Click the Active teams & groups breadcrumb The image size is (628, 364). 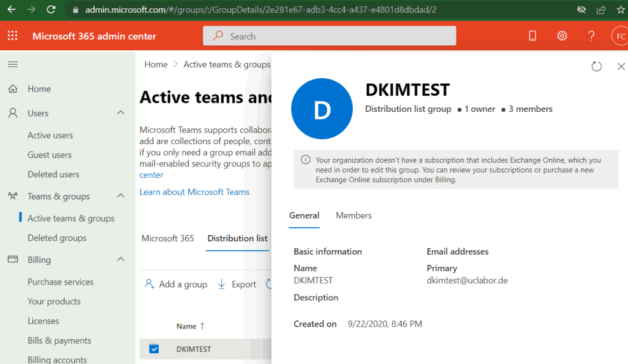coord(227,64)
